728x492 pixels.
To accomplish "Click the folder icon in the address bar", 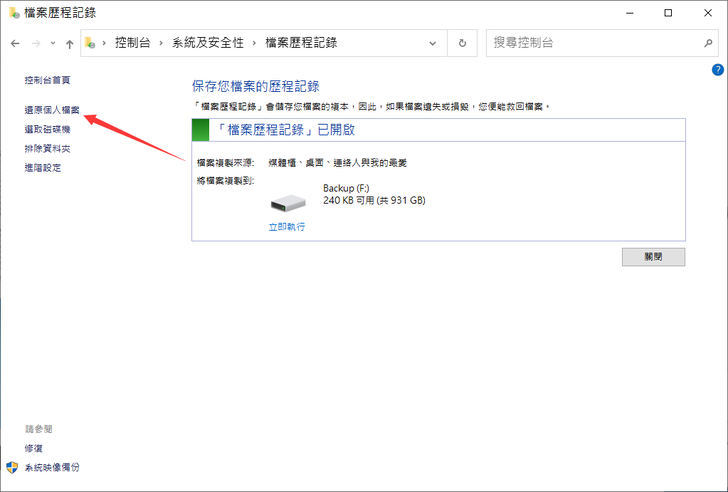I will [x=91, y=44].
